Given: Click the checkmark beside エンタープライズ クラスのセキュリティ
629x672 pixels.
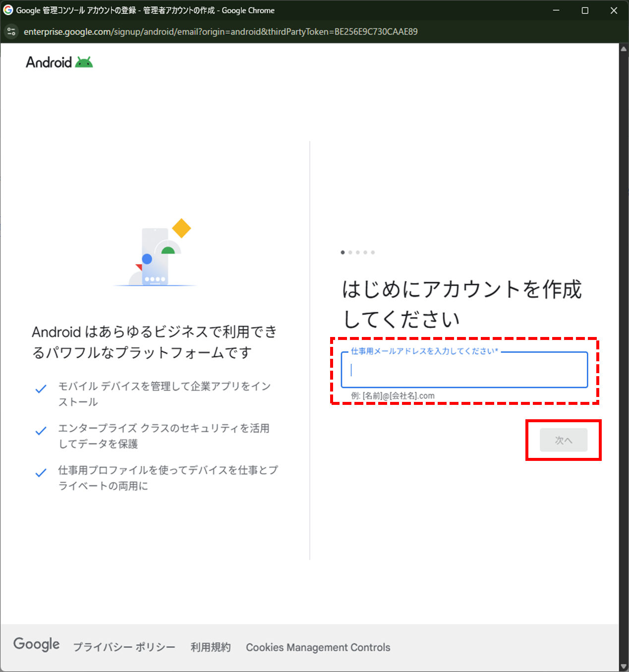Looking at the screenshot, I should 41,431.
